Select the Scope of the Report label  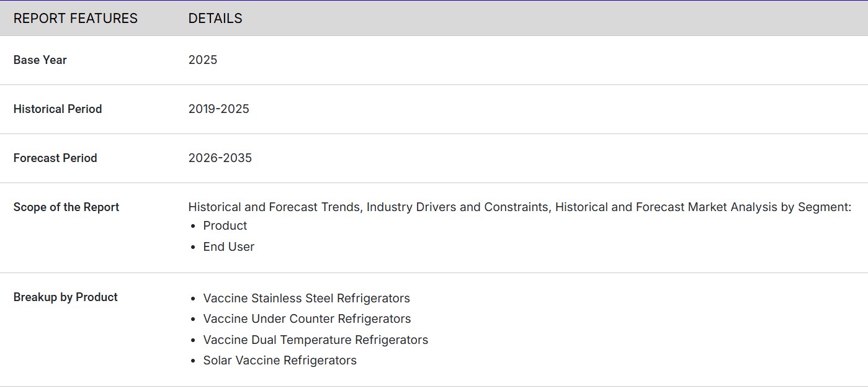coord(66,207)
